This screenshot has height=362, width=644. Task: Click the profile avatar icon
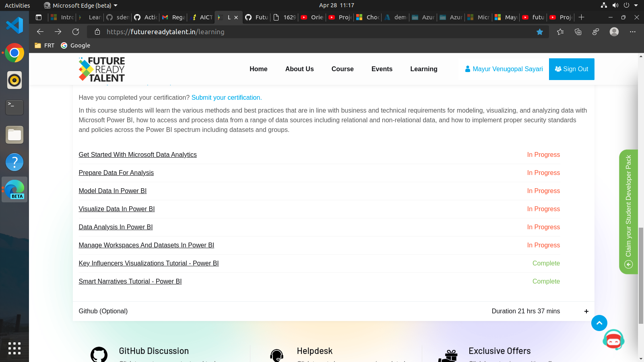[x=614, y=32]
